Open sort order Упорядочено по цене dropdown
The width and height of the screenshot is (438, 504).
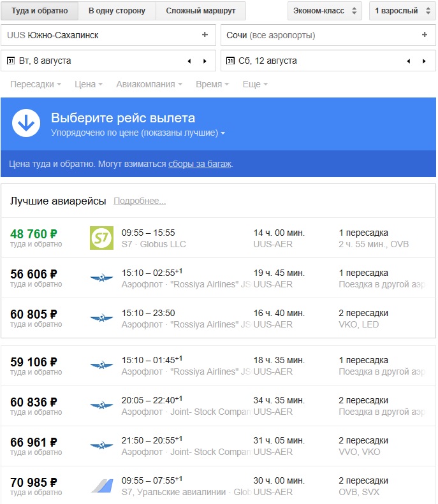138,133
